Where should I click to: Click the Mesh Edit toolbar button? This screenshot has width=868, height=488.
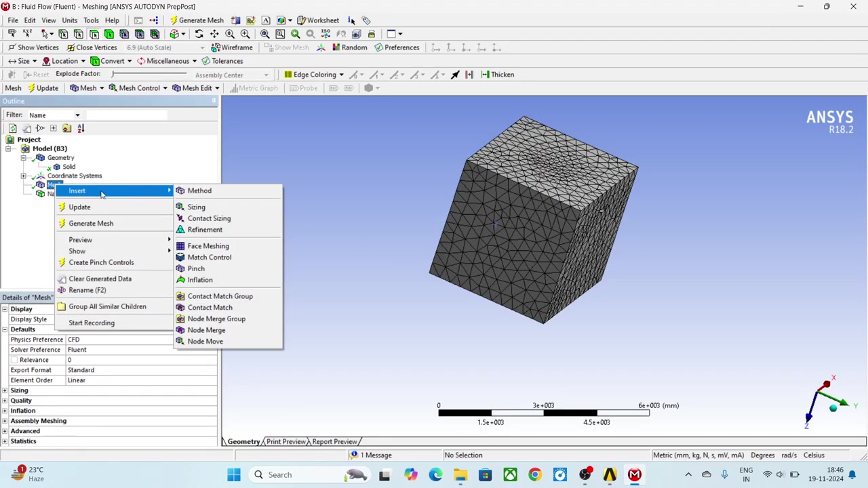coord(196,88)
